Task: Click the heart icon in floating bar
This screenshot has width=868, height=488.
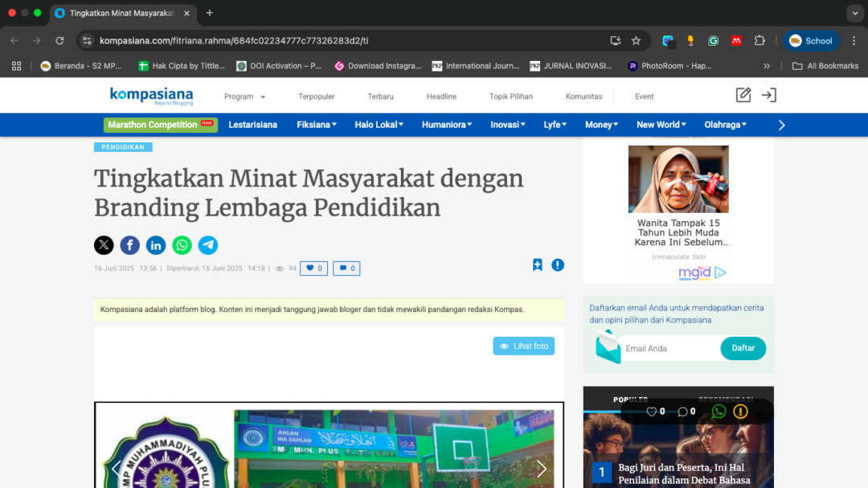Action: click(x=652, y=412)
